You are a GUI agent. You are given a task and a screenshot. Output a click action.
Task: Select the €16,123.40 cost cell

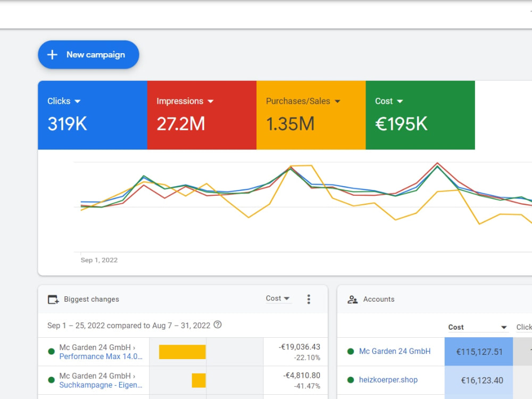pos(479,380)
